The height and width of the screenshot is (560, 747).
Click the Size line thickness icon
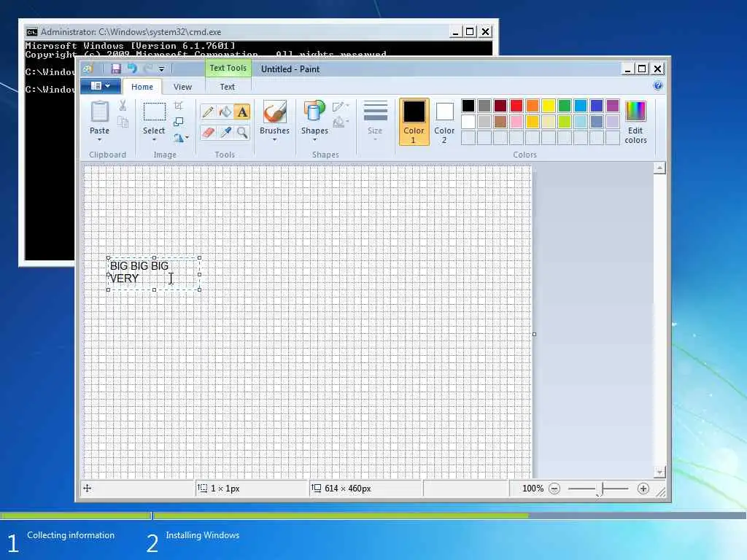pyautogui.click(x=376, y=112)
